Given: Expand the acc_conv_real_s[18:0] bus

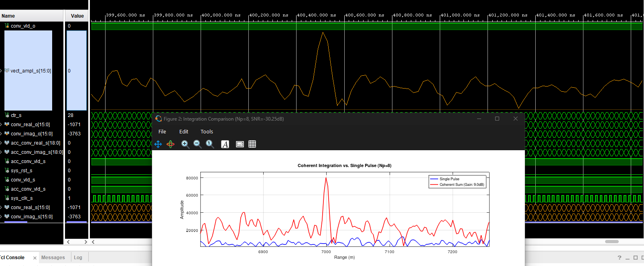Looking at the screenshot, I should [1, 143].
